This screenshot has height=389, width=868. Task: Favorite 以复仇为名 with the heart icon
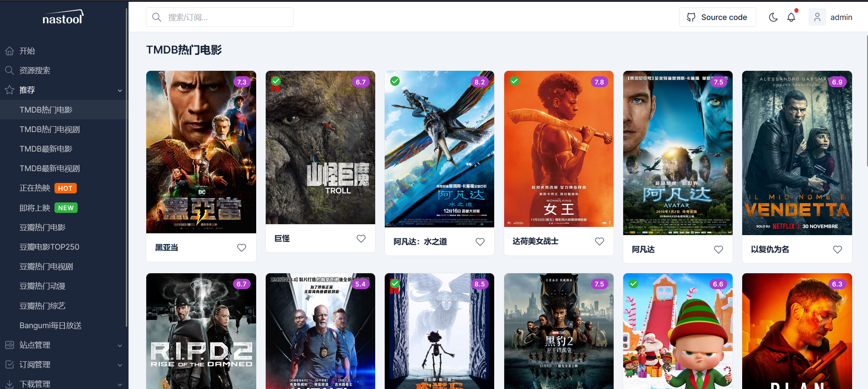tap(838, 249)
